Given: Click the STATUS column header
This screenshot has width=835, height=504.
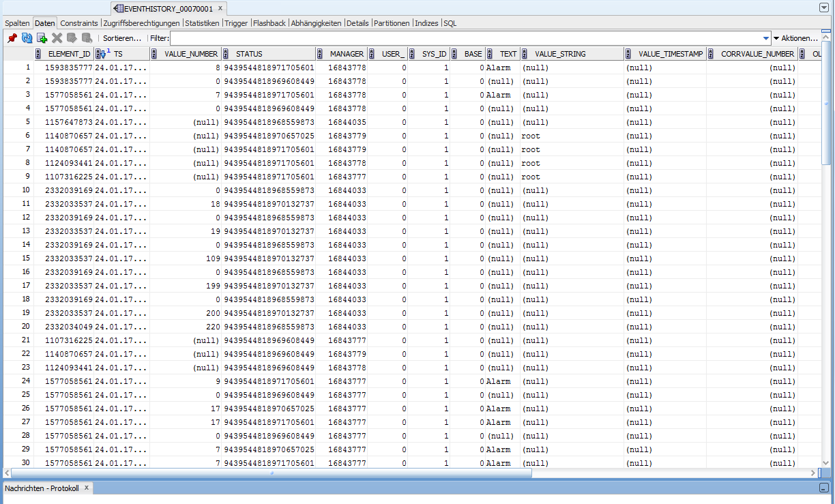Looking at the screenshot, I should [x=249, y=54].
